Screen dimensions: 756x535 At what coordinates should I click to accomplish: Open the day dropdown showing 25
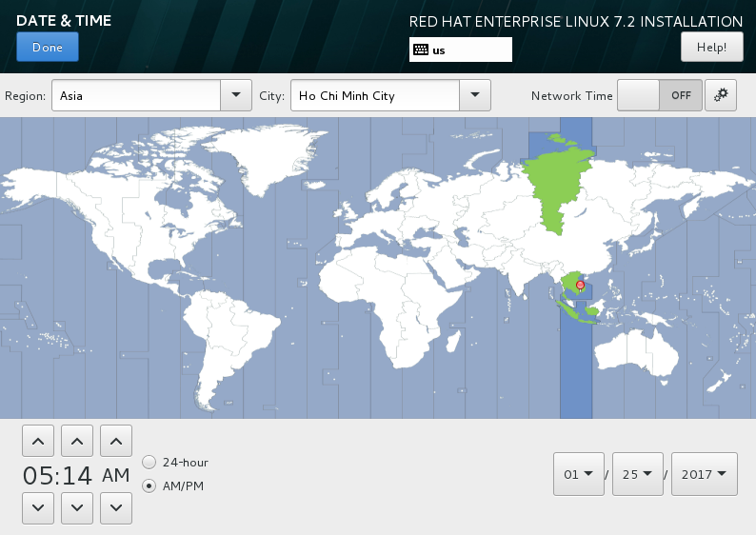(x=637, y=474)
